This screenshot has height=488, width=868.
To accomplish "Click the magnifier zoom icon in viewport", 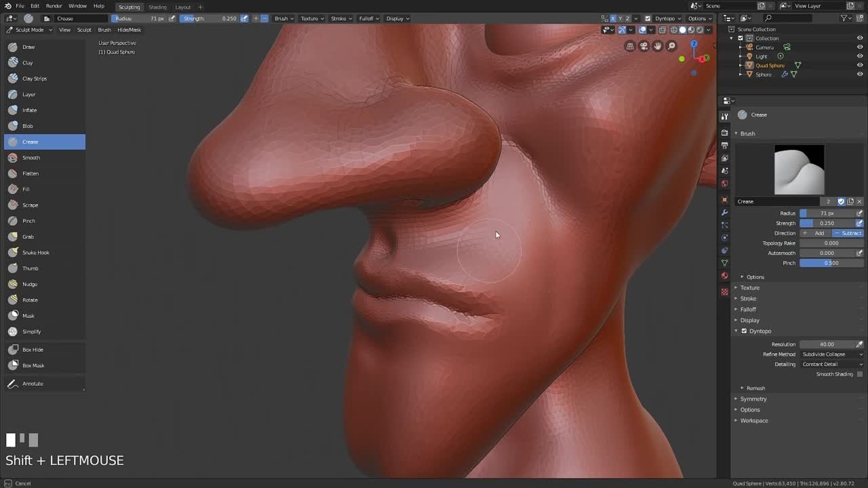I will pos(671,46).
